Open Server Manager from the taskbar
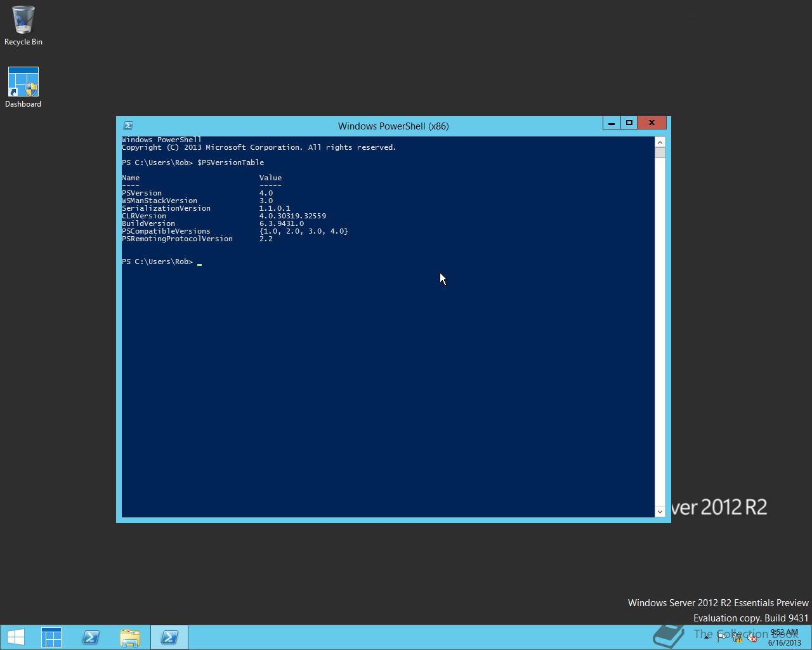 51,637
